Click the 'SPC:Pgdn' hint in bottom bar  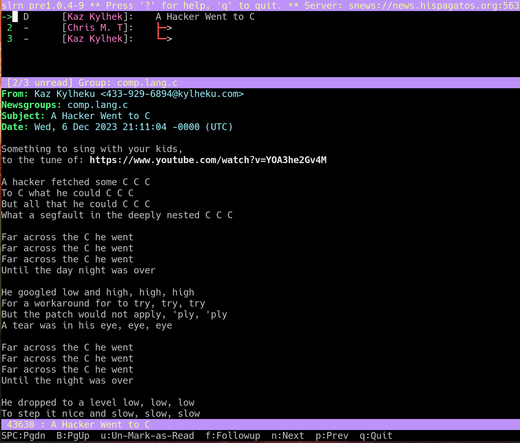tap(23, 436)
